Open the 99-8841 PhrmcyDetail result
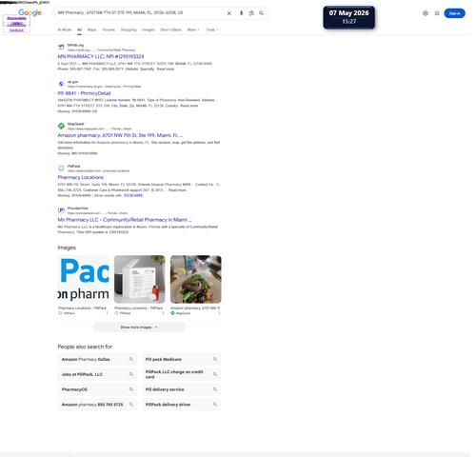476x457 pixels. 84,93
